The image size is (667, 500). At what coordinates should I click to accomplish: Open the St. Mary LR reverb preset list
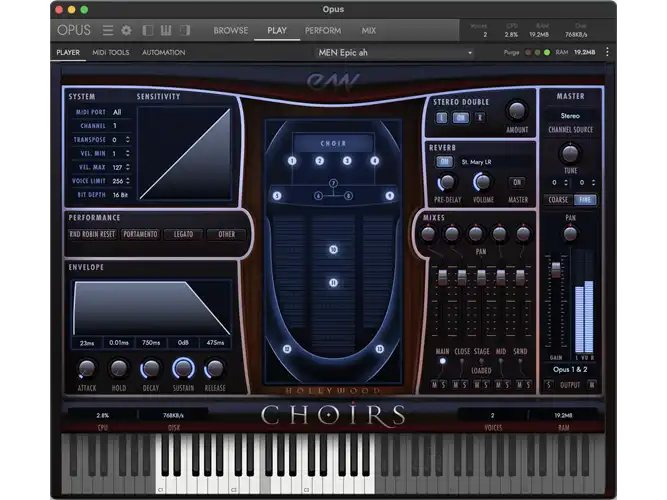pyautogui.click(x=496, y=162)
